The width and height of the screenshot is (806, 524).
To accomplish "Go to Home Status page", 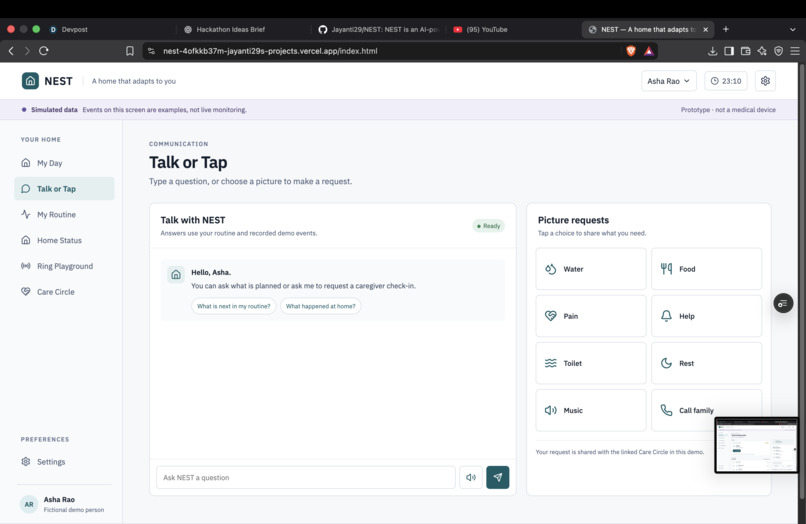I will [64, 240].
